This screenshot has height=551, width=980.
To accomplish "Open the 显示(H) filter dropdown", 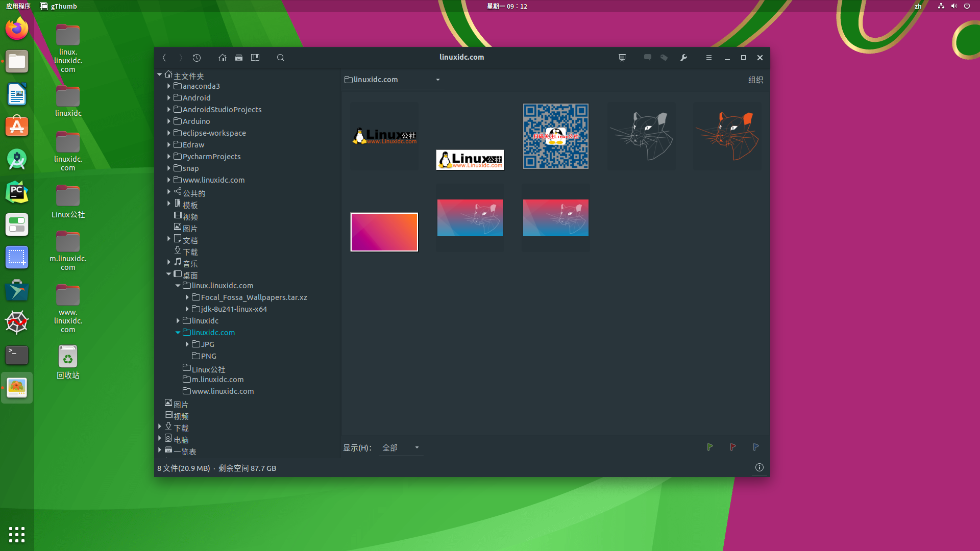I will (401, 447).
